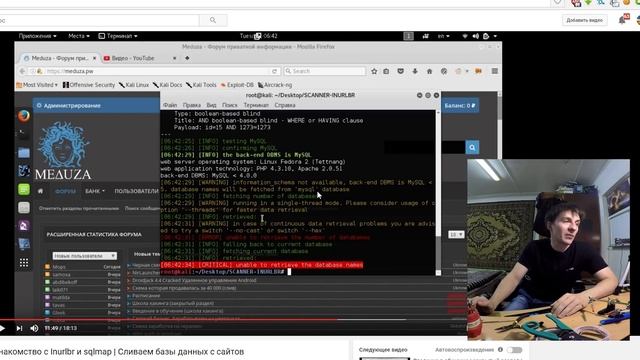This screenshot has width=640, height=360.
Task: Open the terminal Поиск menu
Action: [229, 105]
